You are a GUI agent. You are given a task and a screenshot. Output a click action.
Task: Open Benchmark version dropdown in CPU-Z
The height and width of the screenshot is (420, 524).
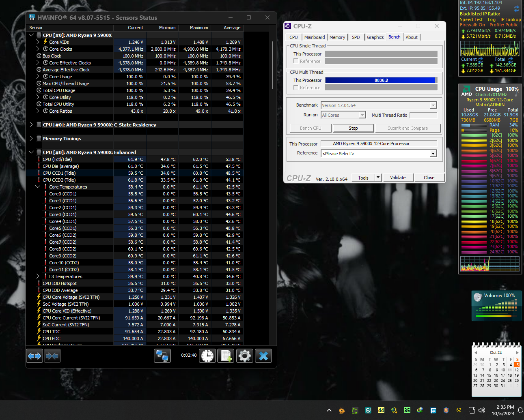[x=433, y=105]
